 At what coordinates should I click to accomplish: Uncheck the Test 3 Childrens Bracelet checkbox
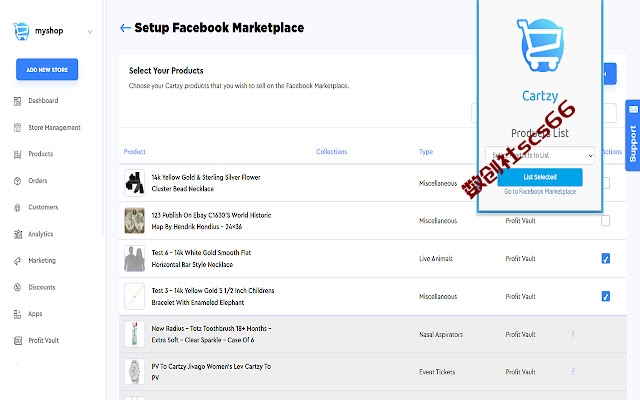coord(606,296)
